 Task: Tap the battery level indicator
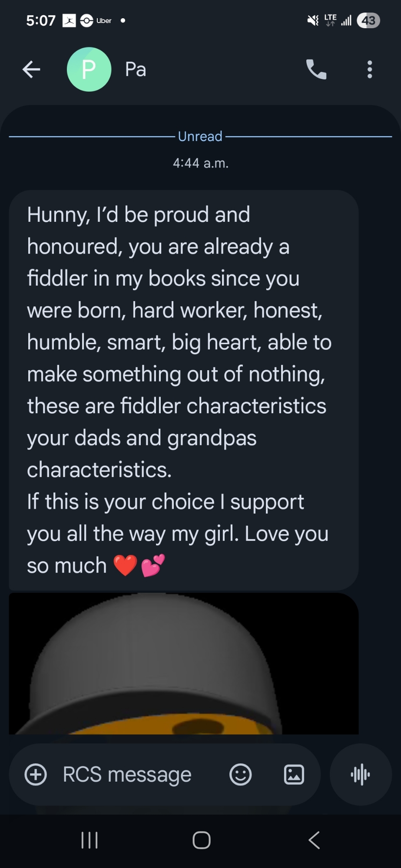pyautogui.click(x=368, y=20)
